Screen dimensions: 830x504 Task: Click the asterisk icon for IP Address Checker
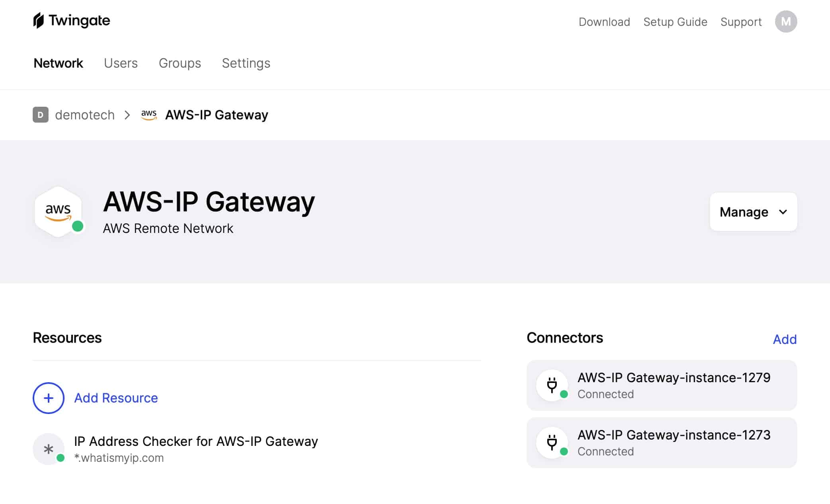(49, 449)
